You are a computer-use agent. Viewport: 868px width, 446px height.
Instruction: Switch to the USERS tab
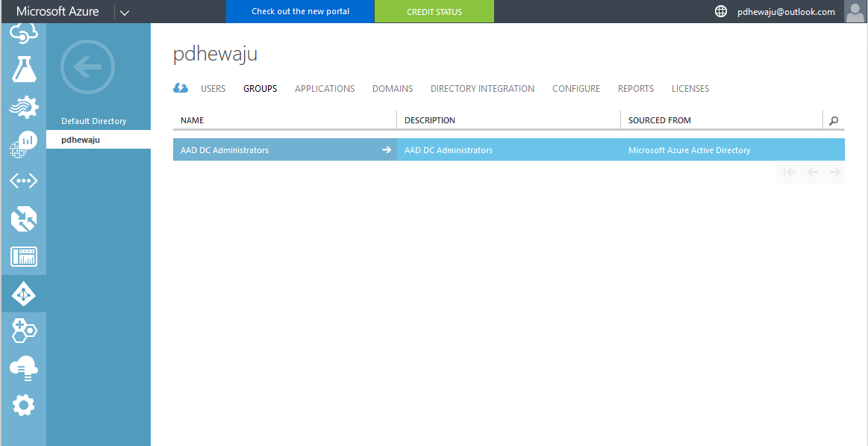213,89
